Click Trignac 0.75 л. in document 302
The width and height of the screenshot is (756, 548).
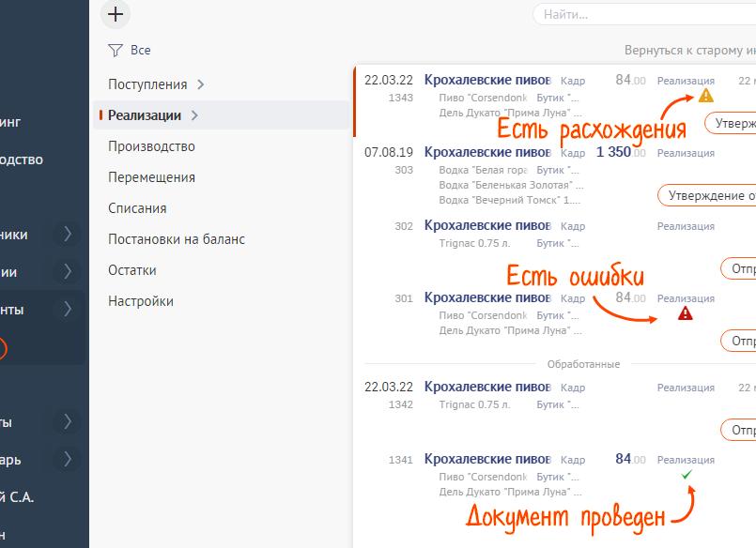pyautogui.click(x=474, y=244)
